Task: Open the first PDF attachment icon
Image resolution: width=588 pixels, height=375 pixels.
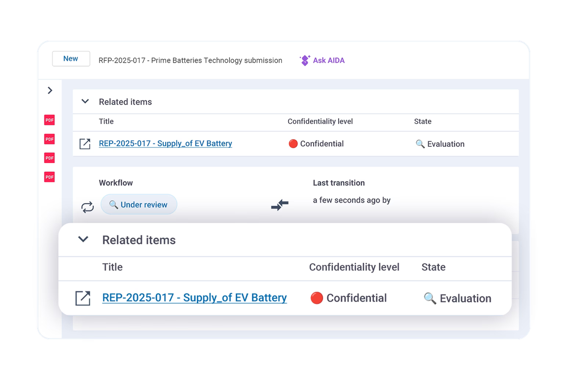Action: [x=49, y=120]
